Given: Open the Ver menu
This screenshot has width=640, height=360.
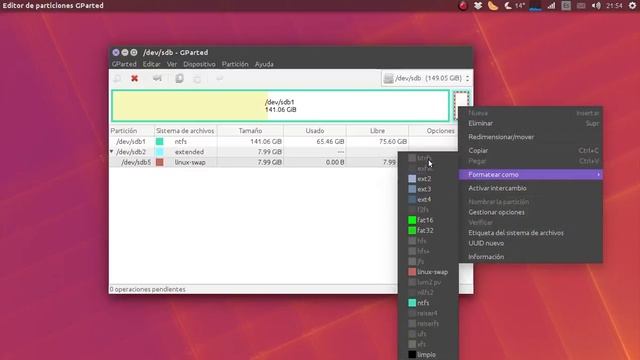Looking at the screenshot, I should [172, 64].
